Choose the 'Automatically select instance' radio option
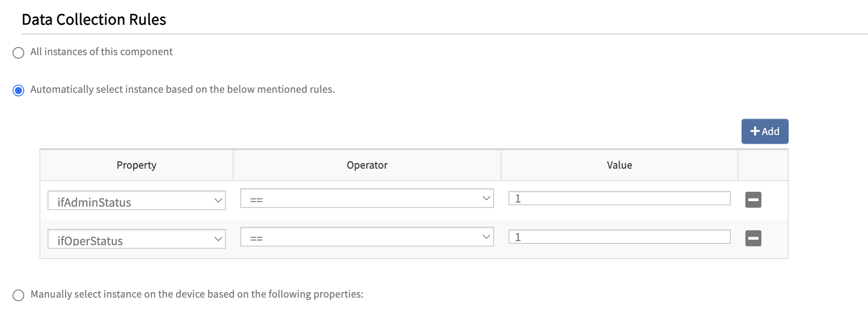Image resolution: width=868 pixels, height=320 pixels. 18,91
